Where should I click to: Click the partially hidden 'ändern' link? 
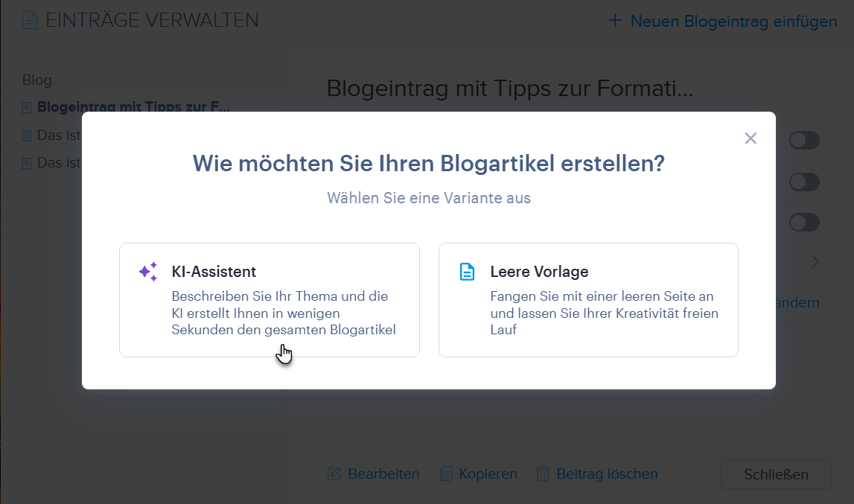(x=797, y=302)
